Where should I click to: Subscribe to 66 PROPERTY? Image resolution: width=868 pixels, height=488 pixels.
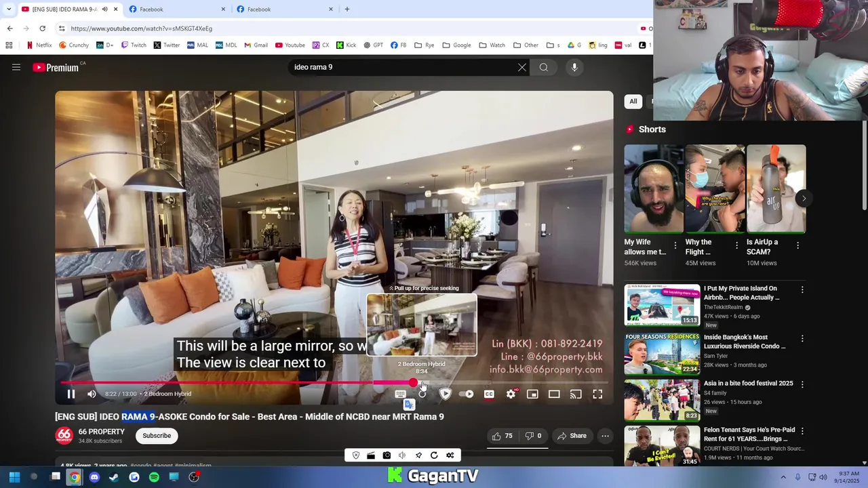point(157,436)
